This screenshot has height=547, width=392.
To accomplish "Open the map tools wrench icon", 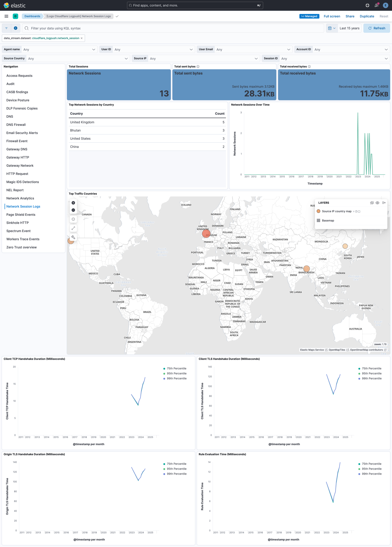I will pos(73,237).
